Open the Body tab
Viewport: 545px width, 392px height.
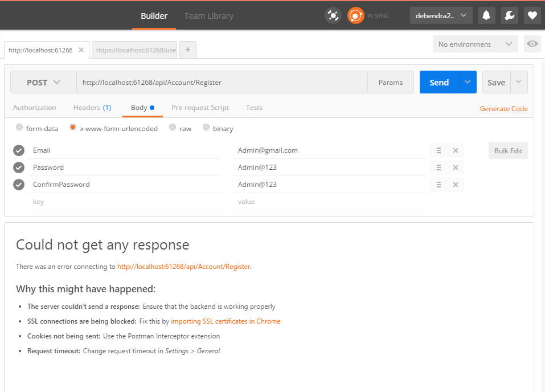(142, 108)
